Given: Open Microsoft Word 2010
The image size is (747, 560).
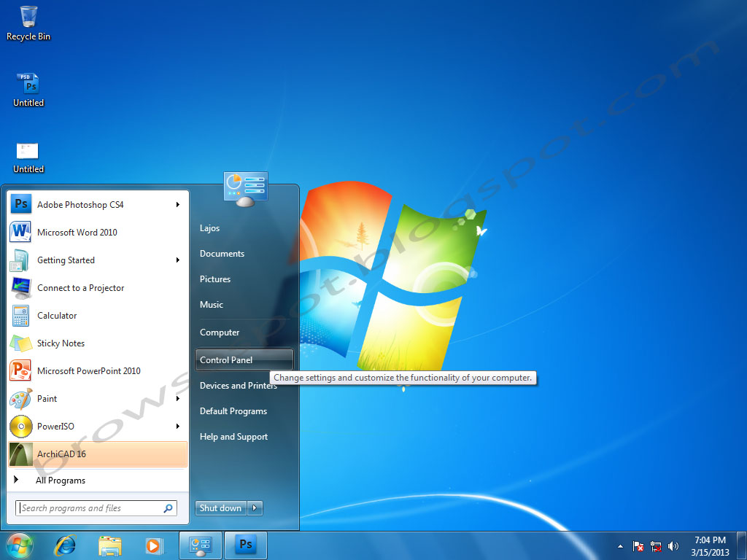Looking at the screenshot, I should pos(76,232).
